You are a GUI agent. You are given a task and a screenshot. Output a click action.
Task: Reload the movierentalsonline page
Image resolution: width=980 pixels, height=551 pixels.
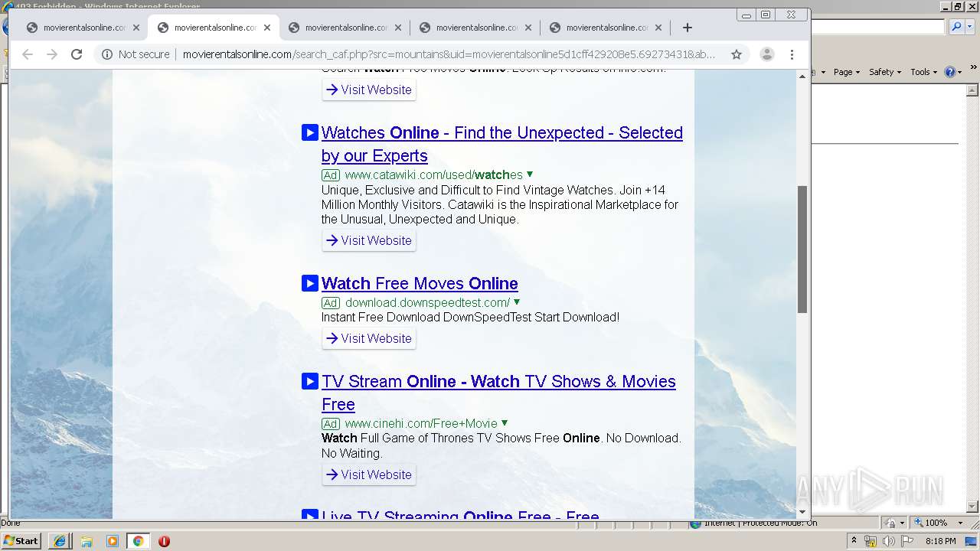pos(77,54)
